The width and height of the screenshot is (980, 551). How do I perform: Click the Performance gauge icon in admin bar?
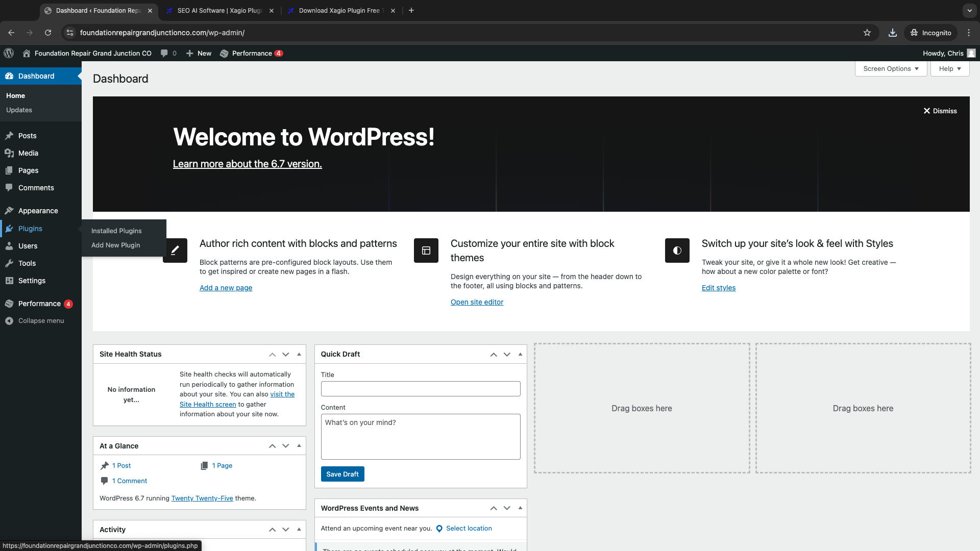pyautogui.click(x=224, y=53)
